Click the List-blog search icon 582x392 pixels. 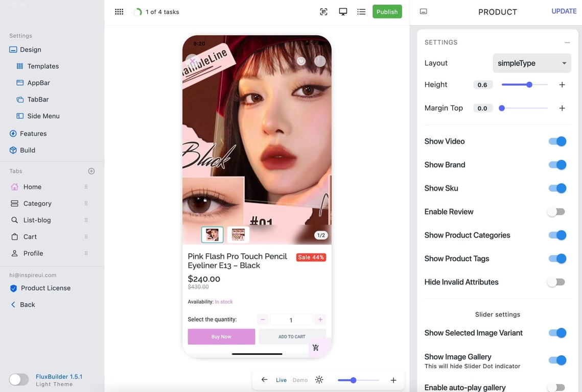click(14, 220)
